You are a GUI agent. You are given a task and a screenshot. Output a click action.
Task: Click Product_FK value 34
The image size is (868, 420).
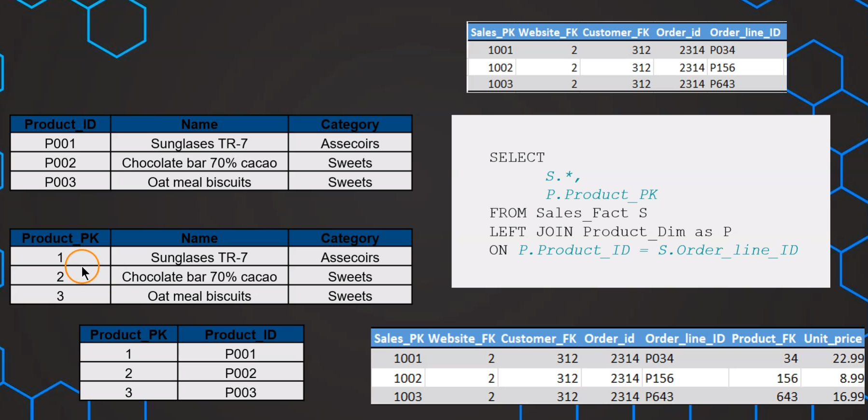click(x=791, y=358)
